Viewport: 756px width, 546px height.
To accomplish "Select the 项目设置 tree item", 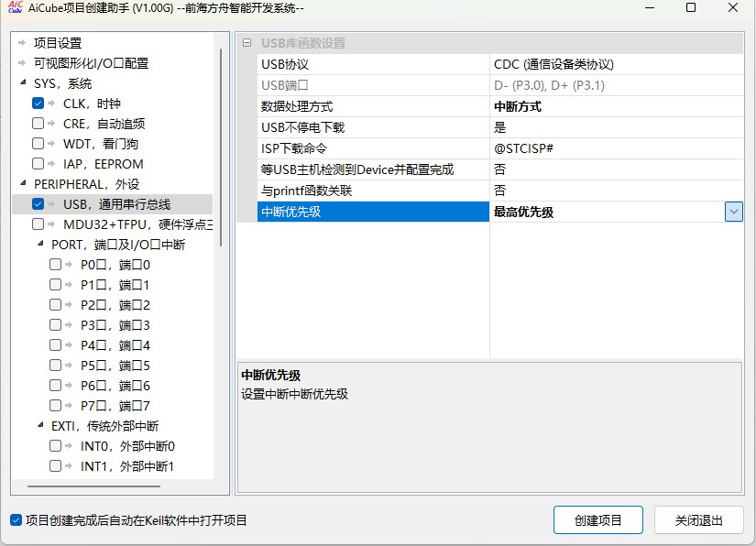I will click(x=58, y=43).
